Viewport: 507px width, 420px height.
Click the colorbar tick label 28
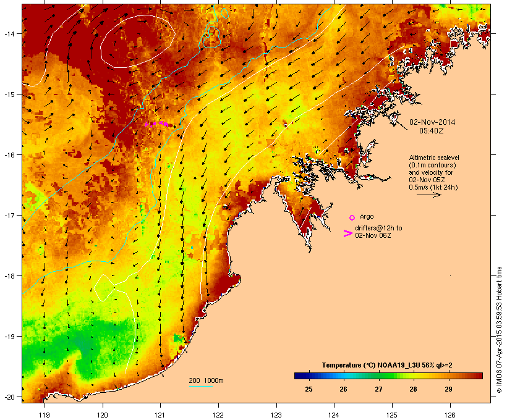click(x=413, y=389)
